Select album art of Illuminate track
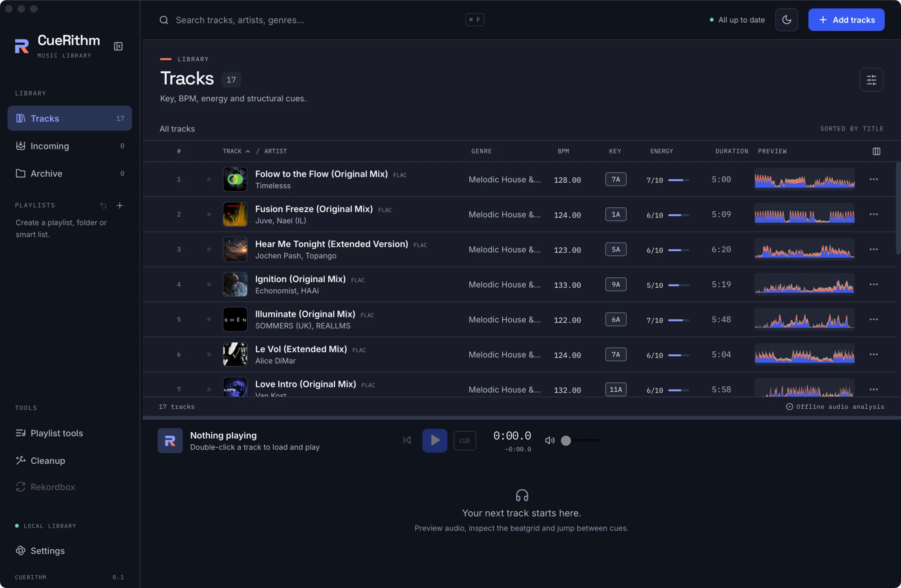This screenshot has height=588, width=901. coord(235,320)
